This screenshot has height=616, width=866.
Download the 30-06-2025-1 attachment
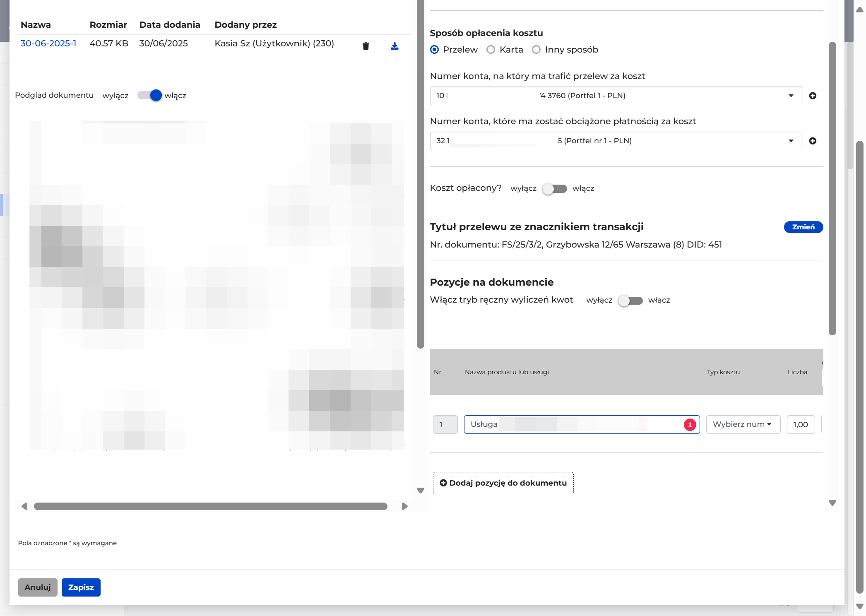[x=395, y=46]
